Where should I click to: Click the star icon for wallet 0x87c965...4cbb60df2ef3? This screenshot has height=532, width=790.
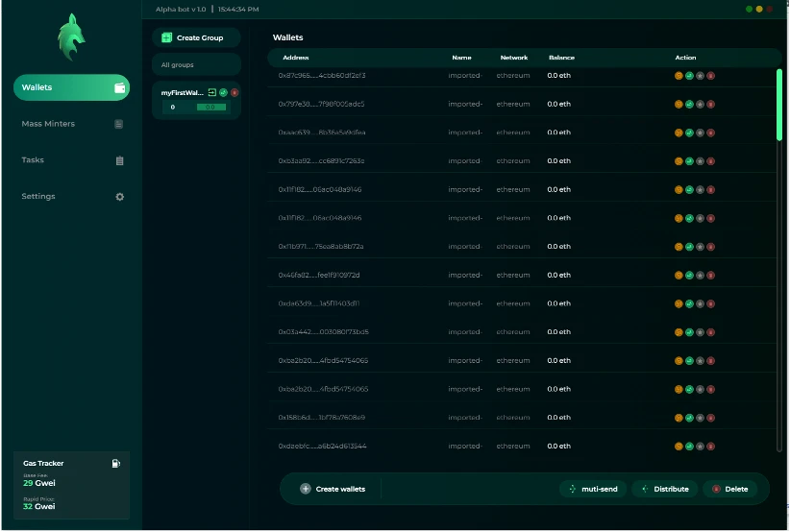[700, 76]
